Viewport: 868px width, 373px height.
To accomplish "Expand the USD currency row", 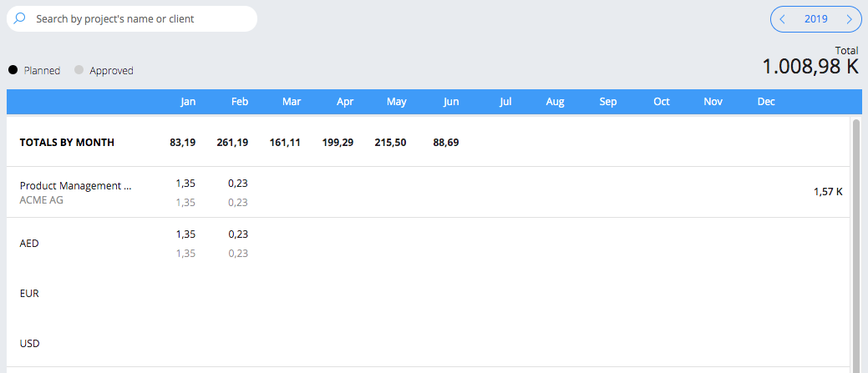I will (x=428, y=343).
